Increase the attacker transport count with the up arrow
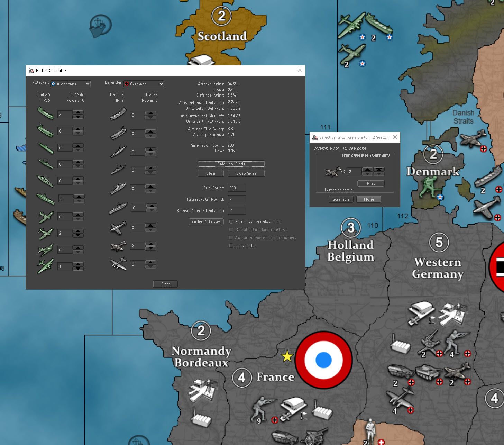 tap(79, 112)
